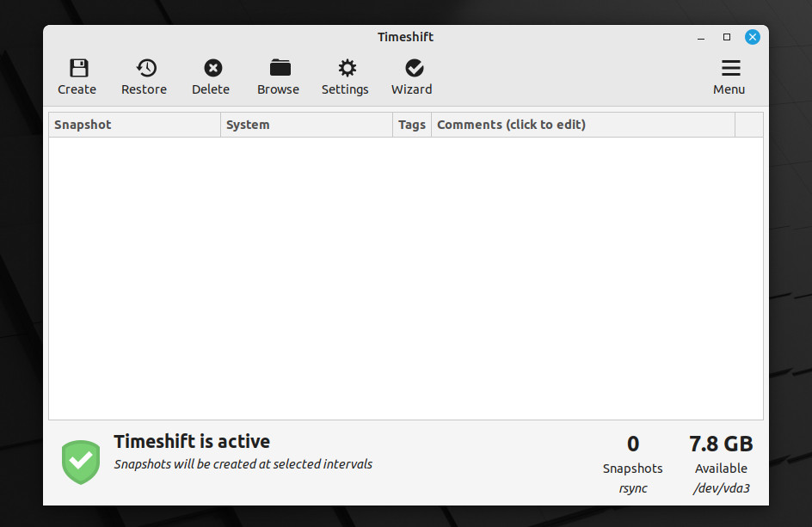Click the 0 Snapshots counter

point(633,455)
